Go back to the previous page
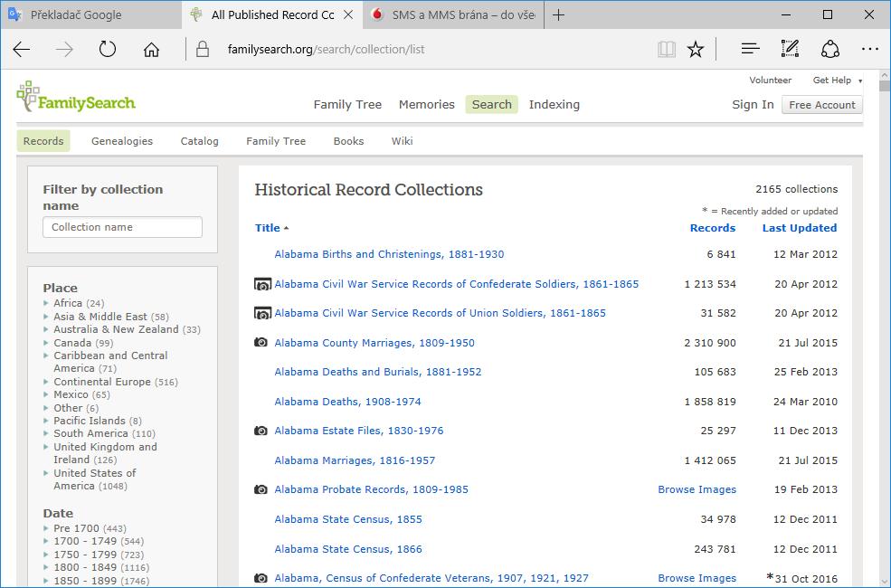The image size is (891, 588). click(x=22, y=50)
